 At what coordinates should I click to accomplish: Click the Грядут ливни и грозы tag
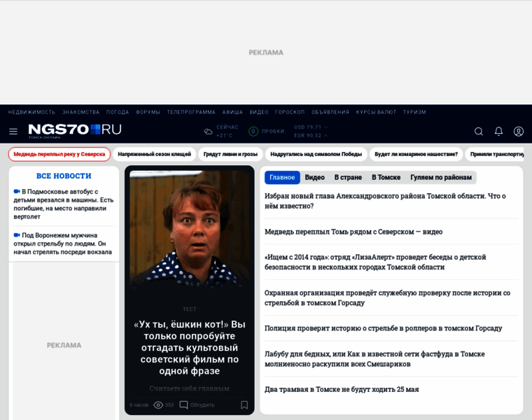(230, 155)
